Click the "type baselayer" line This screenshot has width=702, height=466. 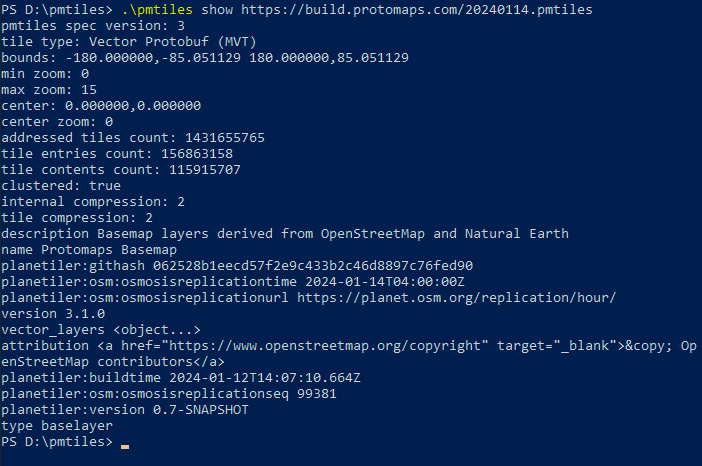(58, 425)
